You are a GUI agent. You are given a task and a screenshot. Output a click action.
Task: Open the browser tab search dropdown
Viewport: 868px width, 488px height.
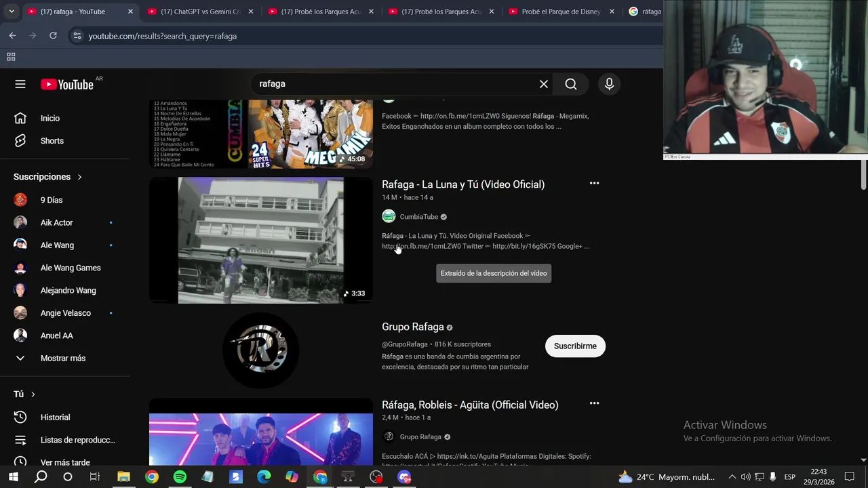point(12,12)
